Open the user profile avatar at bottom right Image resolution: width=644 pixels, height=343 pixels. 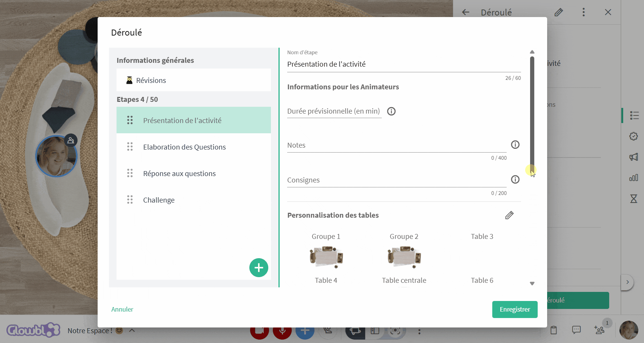[628, 330]
